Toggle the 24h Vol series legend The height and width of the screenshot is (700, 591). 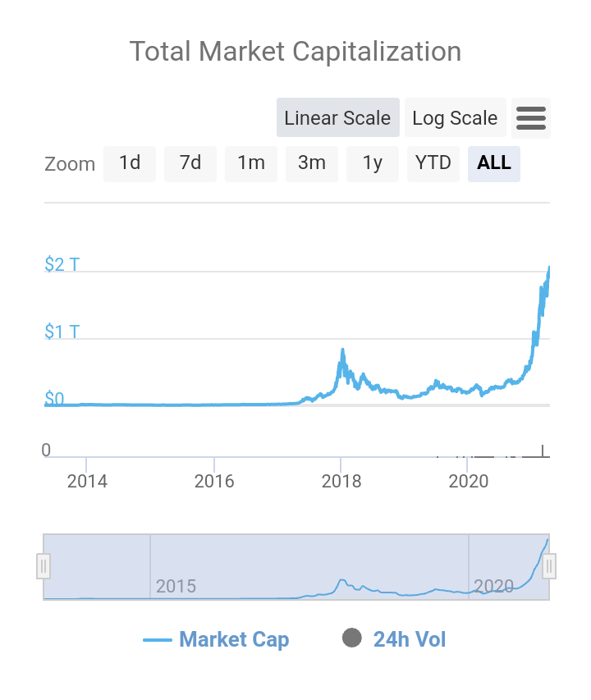(409, 639)
